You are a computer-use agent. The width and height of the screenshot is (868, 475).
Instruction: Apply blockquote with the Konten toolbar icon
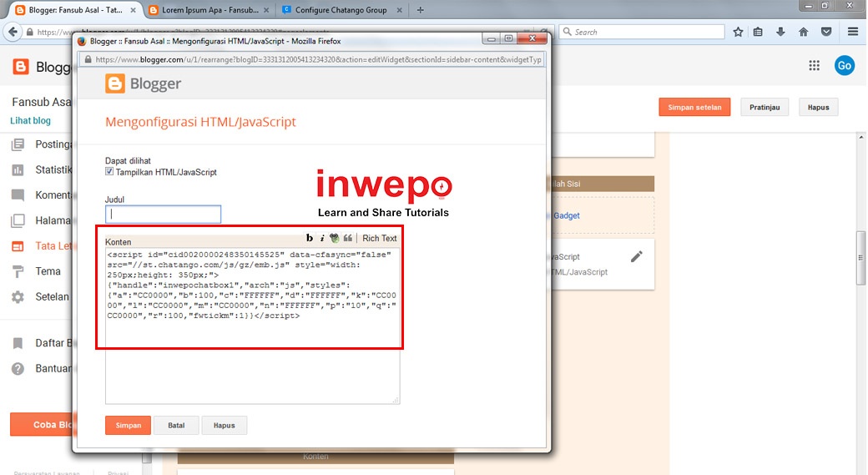pyautogui.click(x=348, y=238)
